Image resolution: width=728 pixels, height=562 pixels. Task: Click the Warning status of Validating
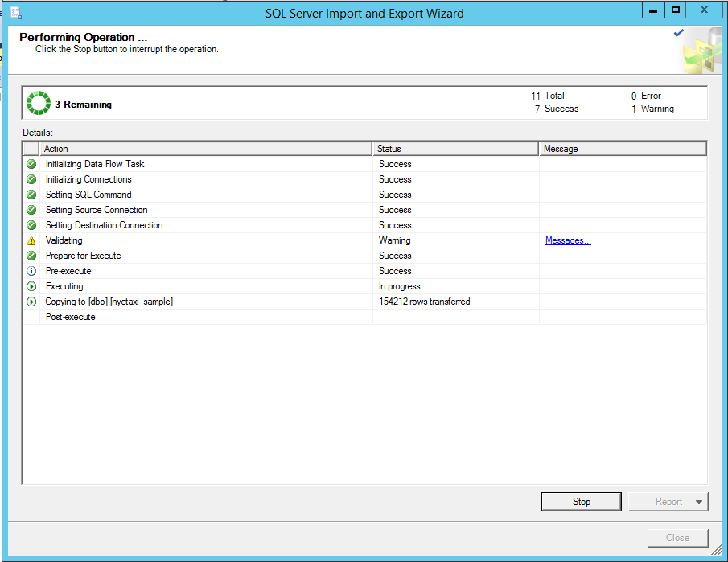pyautogui.click(x=395, y=240)
